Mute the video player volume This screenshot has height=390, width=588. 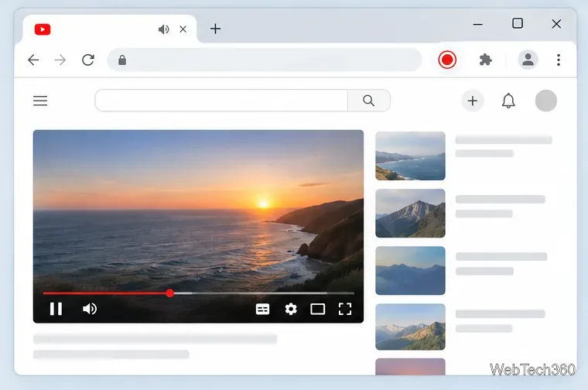click(x=90, y=309)
